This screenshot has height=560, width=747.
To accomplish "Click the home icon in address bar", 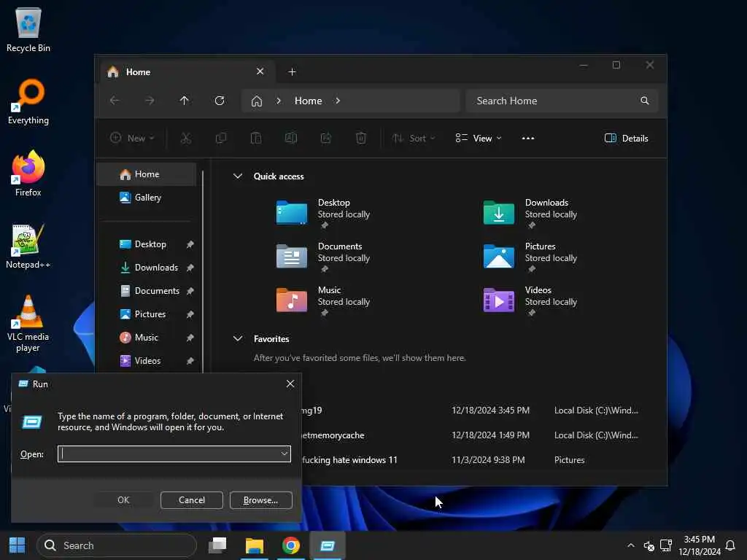I will [257, 101].
